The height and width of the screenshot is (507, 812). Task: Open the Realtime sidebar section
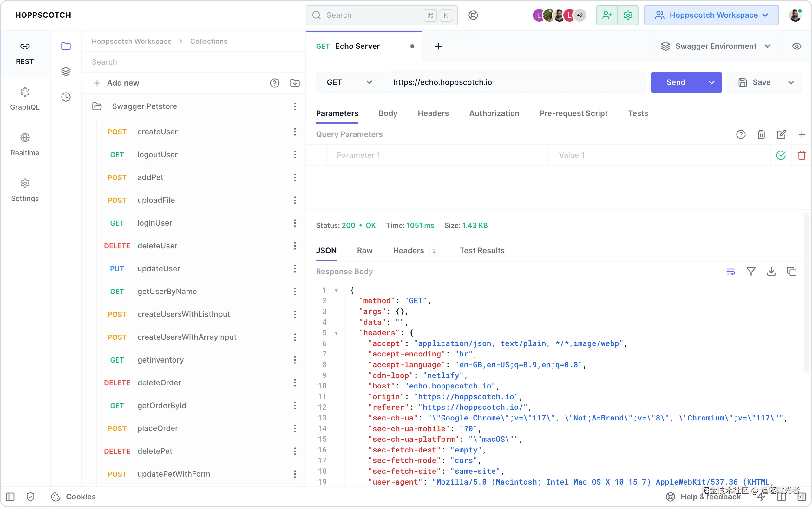[25, 144]
